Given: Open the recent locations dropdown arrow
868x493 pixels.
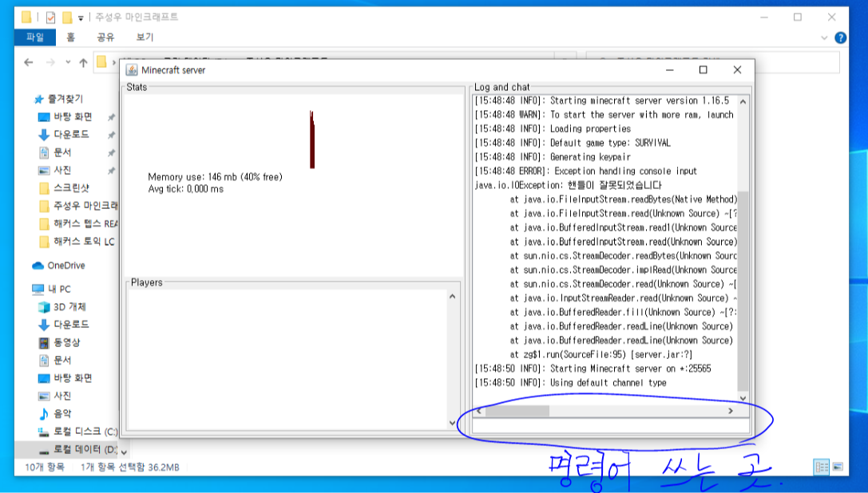Looking at the screenshot, I should (68, 62).
